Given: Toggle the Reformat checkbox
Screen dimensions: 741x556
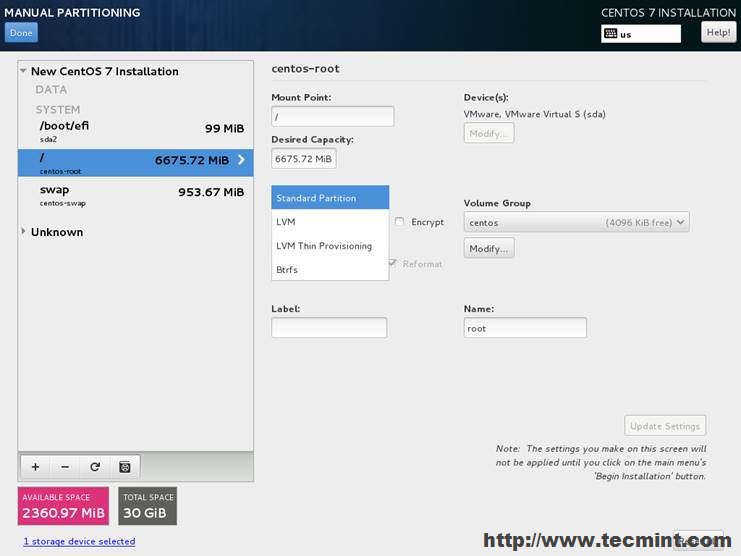Looking at the screenshot, I should (x=392, y=263).
